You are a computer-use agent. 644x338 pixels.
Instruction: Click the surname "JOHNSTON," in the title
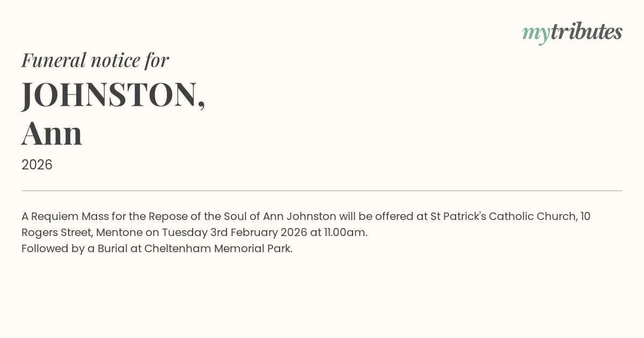113,94
